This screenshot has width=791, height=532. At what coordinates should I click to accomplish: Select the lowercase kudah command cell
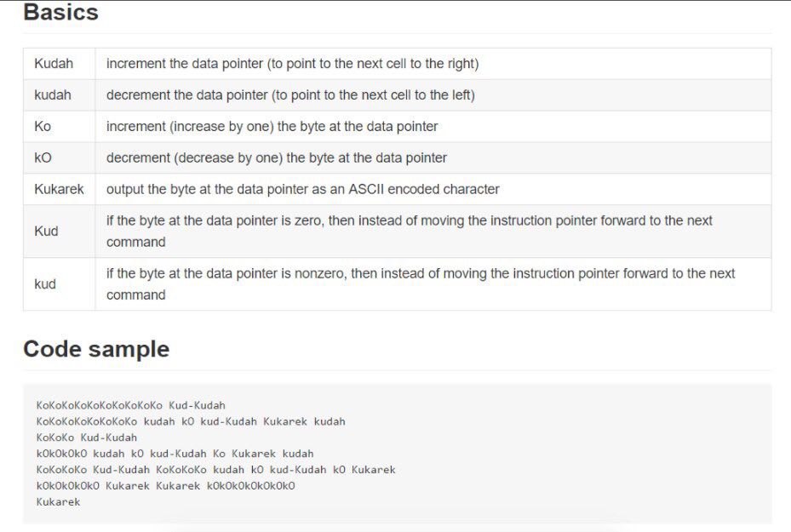coord(59,94)
